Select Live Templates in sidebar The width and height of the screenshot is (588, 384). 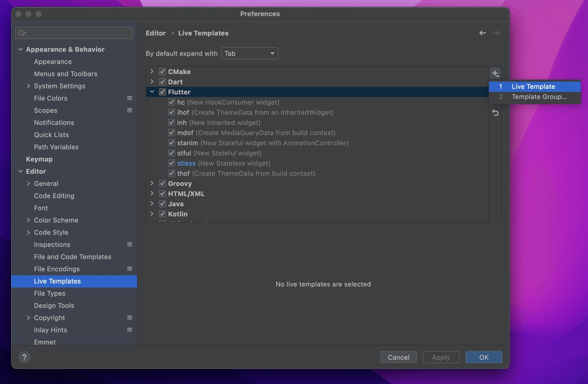[x=74, y=281]
